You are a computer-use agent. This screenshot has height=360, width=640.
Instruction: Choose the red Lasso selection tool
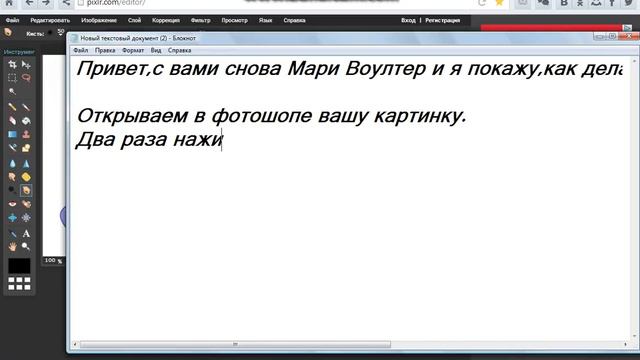pos(26,78)
